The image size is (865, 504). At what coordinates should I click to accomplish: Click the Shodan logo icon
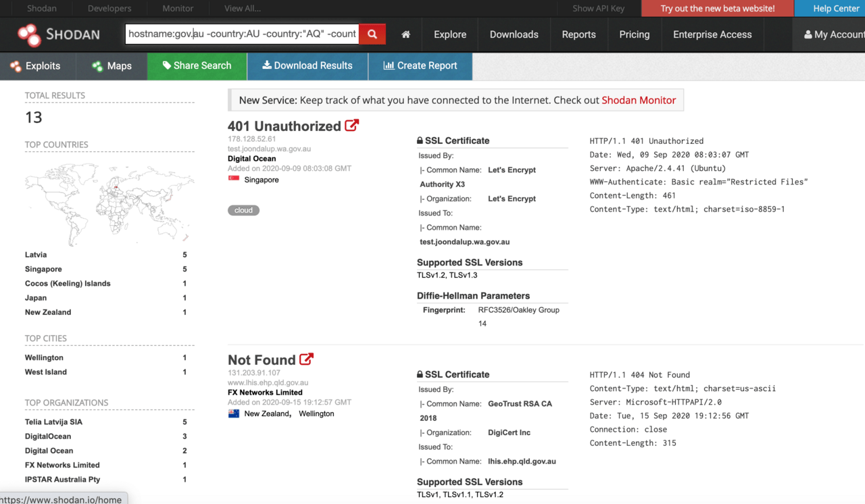coord(30,34)
